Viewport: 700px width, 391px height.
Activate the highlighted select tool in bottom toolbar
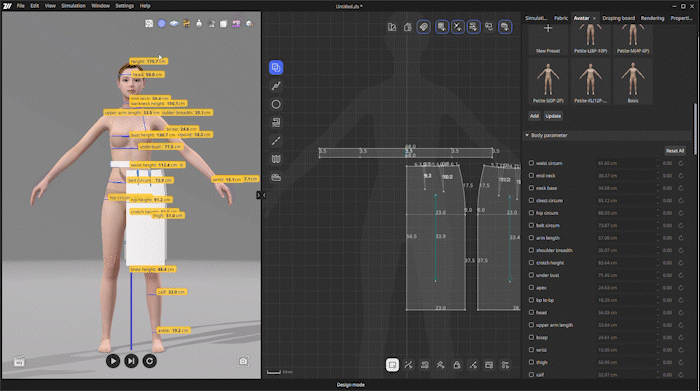pyautogui.click(x=392, y=365)
